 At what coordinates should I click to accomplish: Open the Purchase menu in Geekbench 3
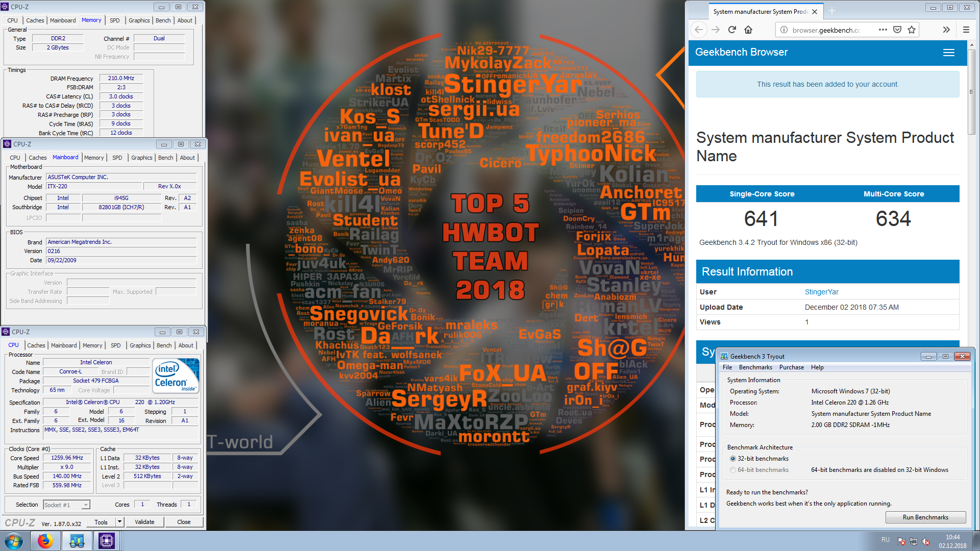(x=792, y=367)
